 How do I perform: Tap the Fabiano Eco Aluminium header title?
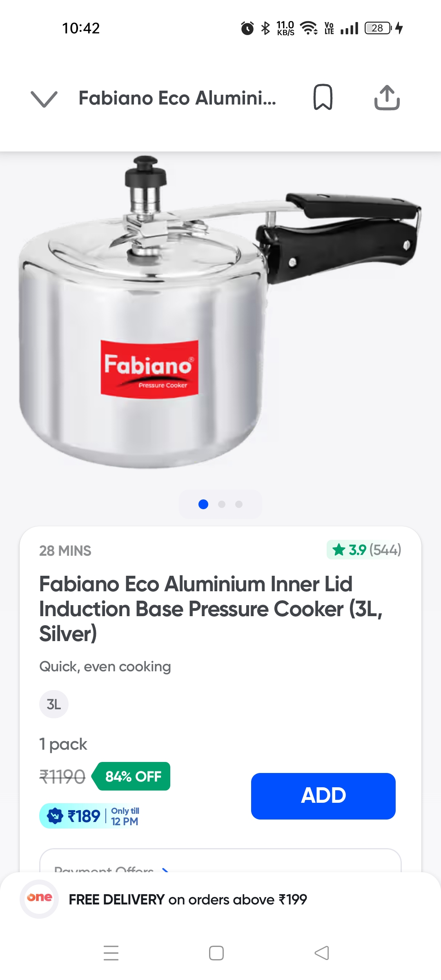[x=177, y=98]
